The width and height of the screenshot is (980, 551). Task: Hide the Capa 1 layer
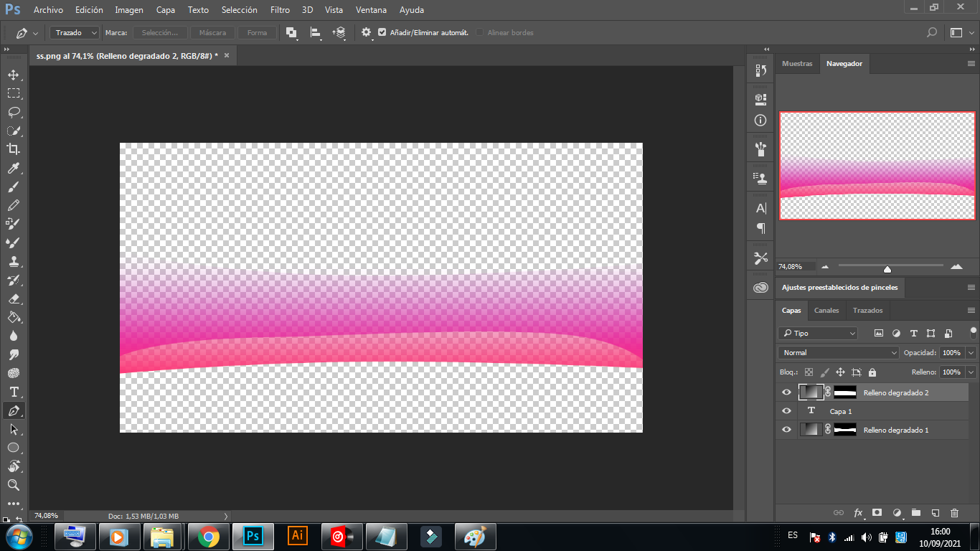click(x=786, y=411)
